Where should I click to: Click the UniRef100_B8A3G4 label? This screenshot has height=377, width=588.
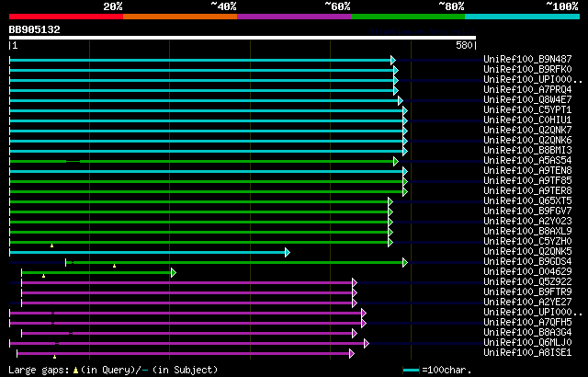(527, 333)
